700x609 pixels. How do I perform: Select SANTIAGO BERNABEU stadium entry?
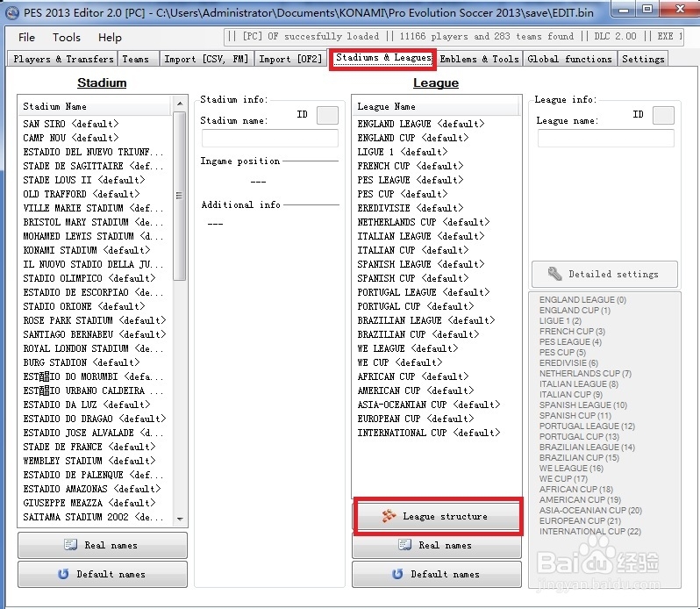tap(94, 334)
